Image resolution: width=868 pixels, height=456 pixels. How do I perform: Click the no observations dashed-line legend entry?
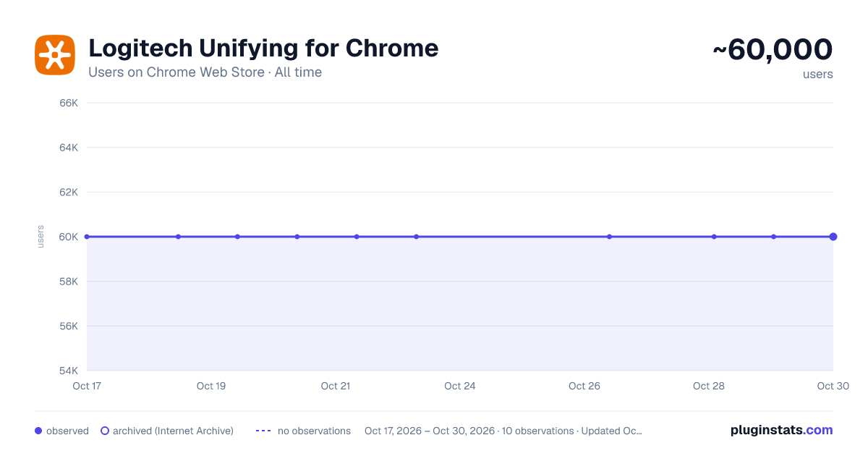click(303, 431)
